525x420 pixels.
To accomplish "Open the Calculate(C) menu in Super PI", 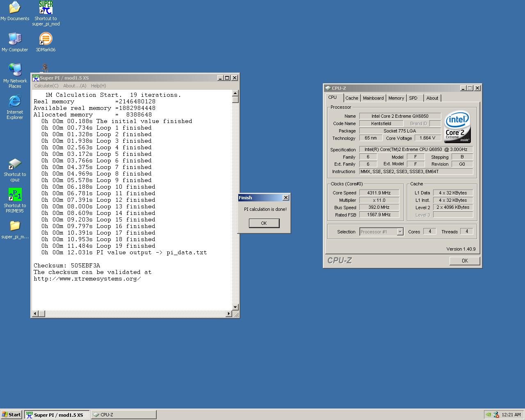I will pos(46,86).
